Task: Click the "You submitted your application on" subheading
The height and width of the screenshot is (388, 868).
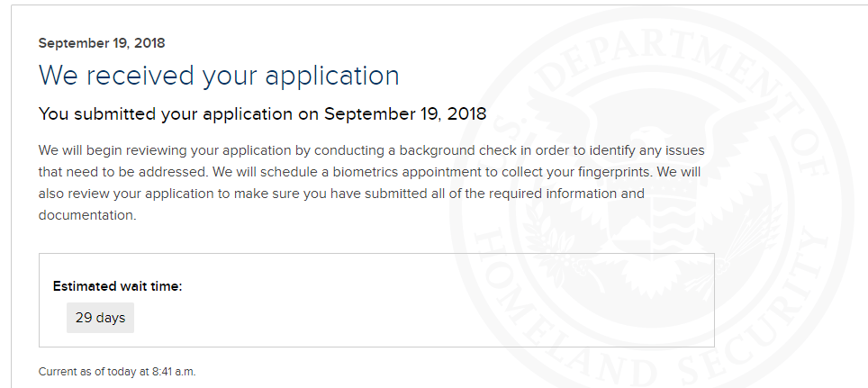Action: click(x=179, y=114)
